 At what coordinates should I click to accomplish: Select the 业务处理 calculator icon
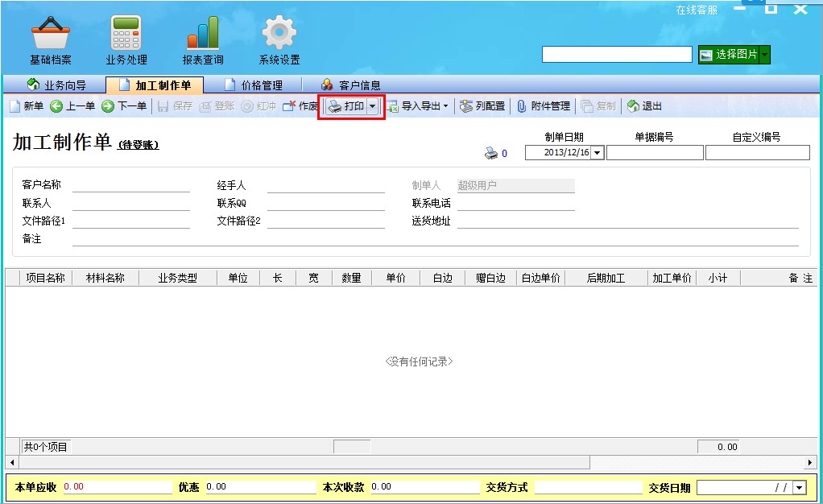click(125, 32)
